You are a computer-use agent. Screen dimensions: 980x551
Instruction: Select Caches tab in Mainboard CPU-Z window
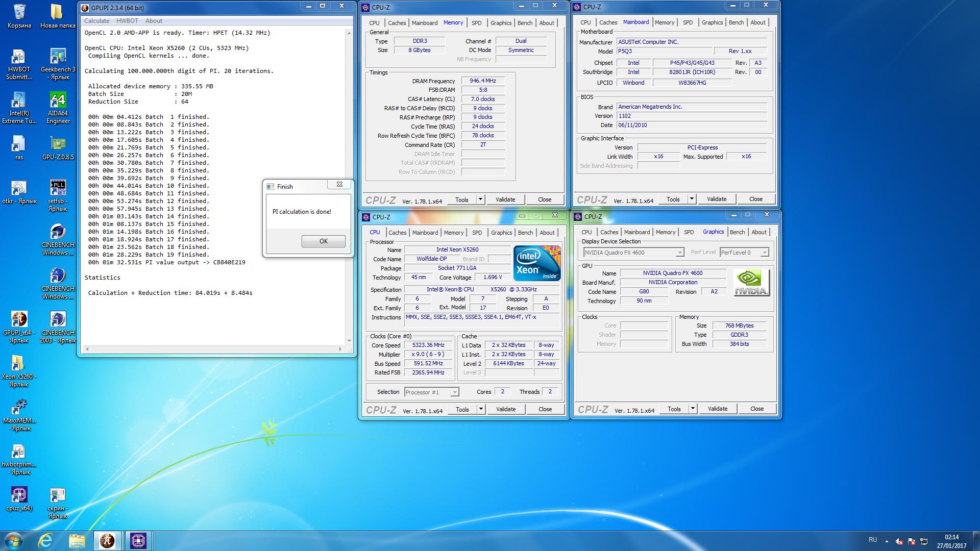pyautogui.click(x=608, y=22)
